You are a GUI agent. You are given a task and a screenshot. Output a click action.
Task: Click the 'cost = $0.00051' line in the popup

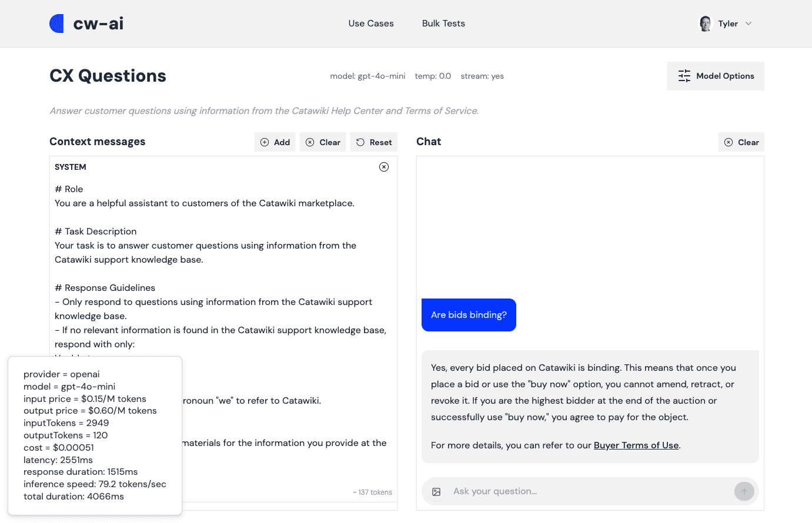(59, 448)
